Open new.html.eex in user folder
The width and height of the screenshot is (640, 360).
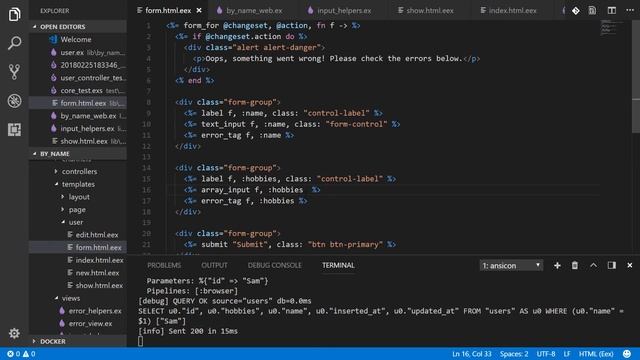78,273
